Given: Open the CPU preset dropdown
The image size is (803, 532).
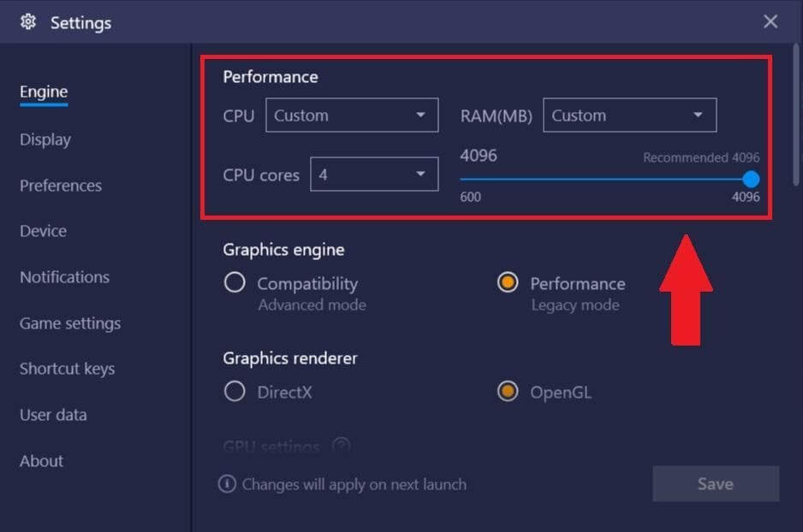Looking at the screenshot, I should [x=352, y=115].
